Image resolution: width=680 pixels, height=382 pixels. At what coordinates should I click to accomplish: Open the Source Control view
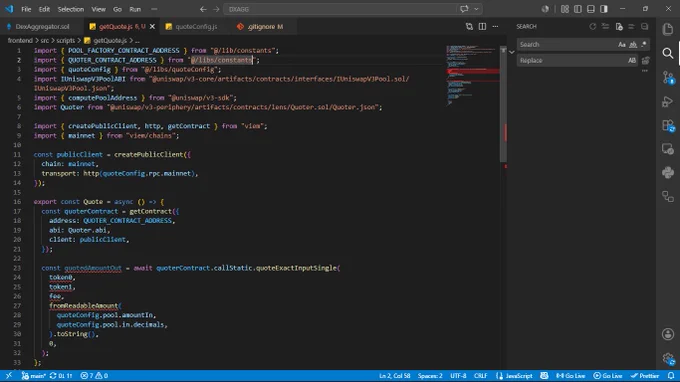point(668,77)
